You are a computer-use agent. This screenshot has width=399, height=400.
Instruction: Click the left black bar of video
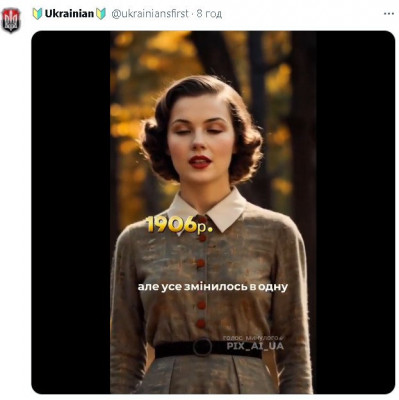point(71,212)
